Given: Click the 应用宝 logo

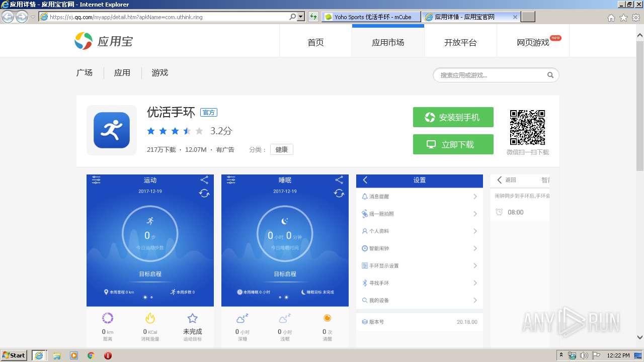Looking at the screenshot, I should coord(104,41).
